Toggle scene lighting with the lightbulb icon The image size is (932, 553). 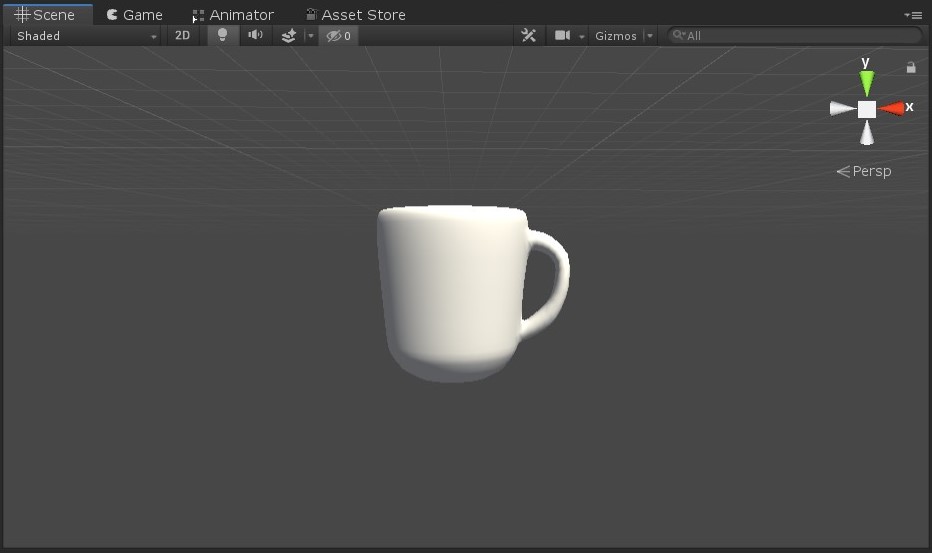coord(222,36)
